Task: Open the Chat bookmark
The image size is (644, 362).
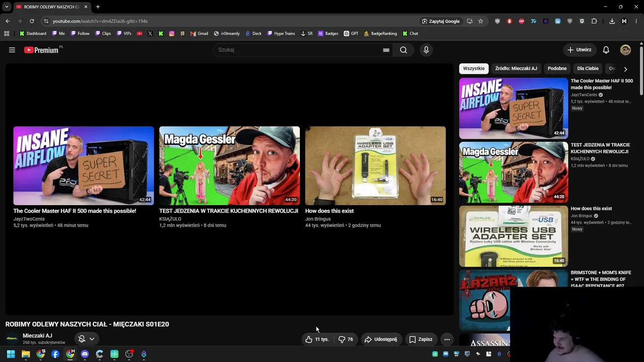Action: [410, 34]
